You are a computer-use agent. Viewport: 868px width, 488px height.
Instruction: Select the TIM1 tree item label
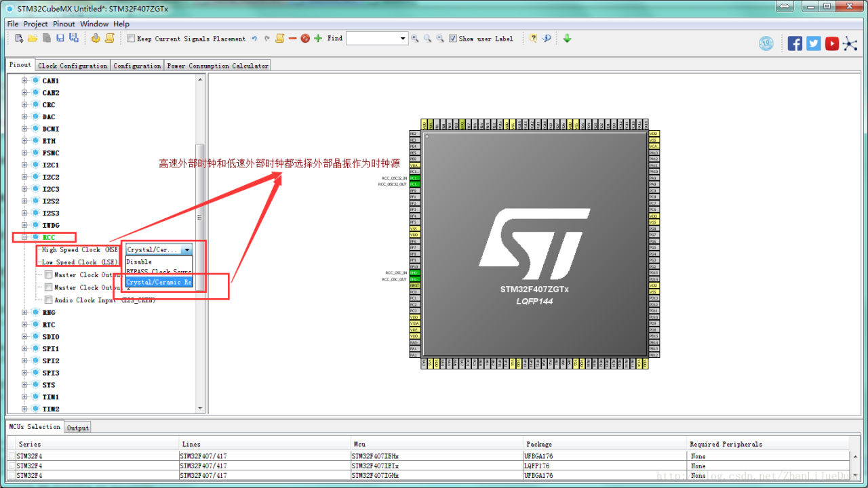click(x=51, y=397)
